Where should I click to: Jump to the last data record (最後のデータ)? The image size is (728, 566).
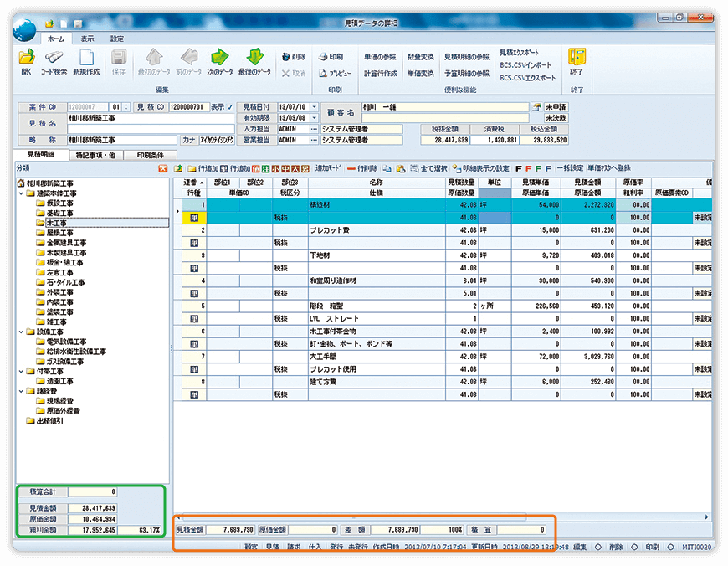point(254,62)
